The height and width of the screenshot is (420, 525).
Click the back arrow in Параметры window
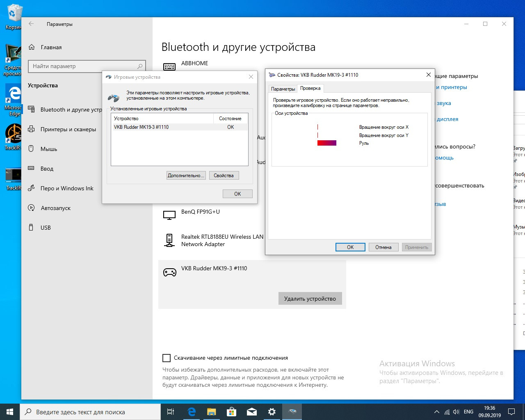click(31, 24)
